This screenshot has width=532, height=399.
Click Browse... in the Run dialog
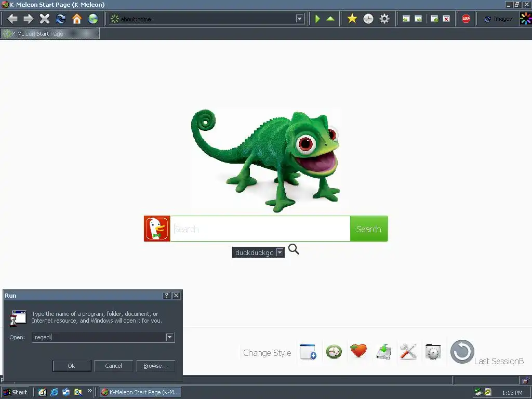pos(156,366)
